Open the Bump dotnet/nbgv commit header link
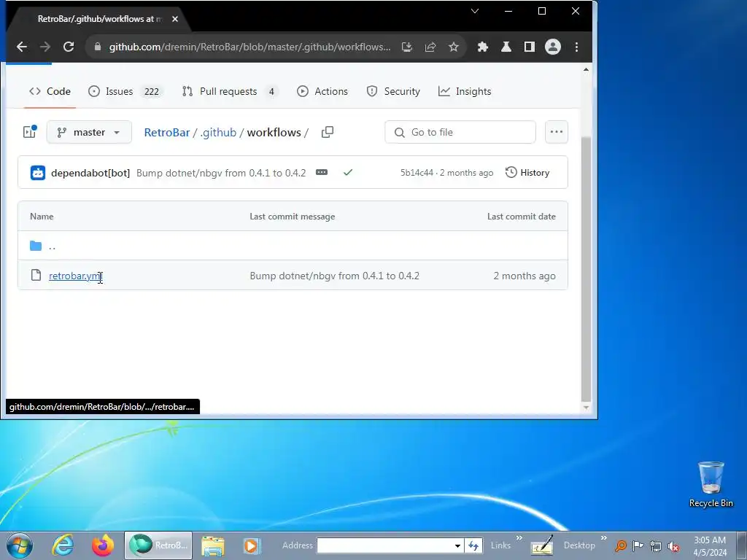This screenshot has height=560, width=747. coord(221,173)
